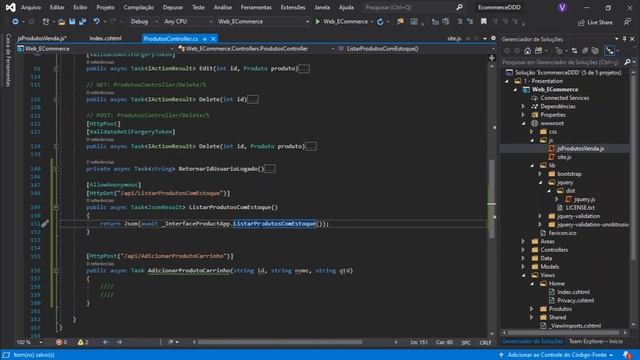This screenshot has height=360, width=640.
Task: Click Adicionar ao Controle do Código-Fonte
Action: (557, 355)
